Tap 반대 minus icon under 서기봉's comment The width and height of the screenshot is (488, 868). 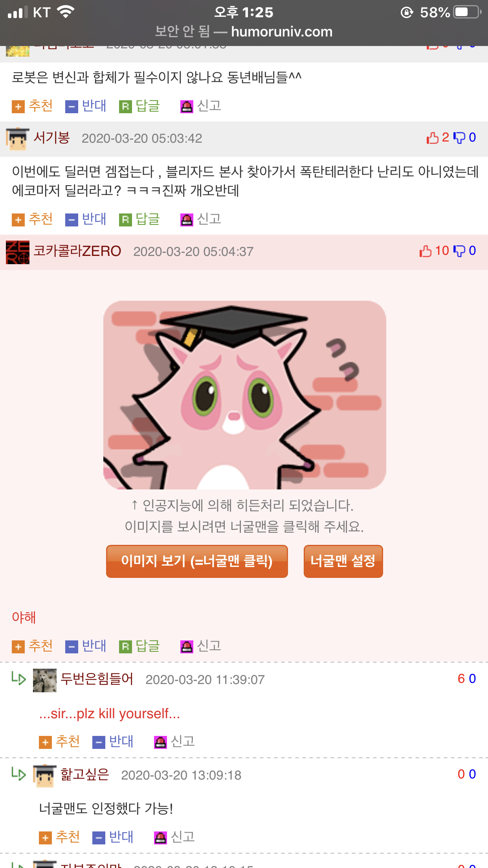(x=72, y=220)
